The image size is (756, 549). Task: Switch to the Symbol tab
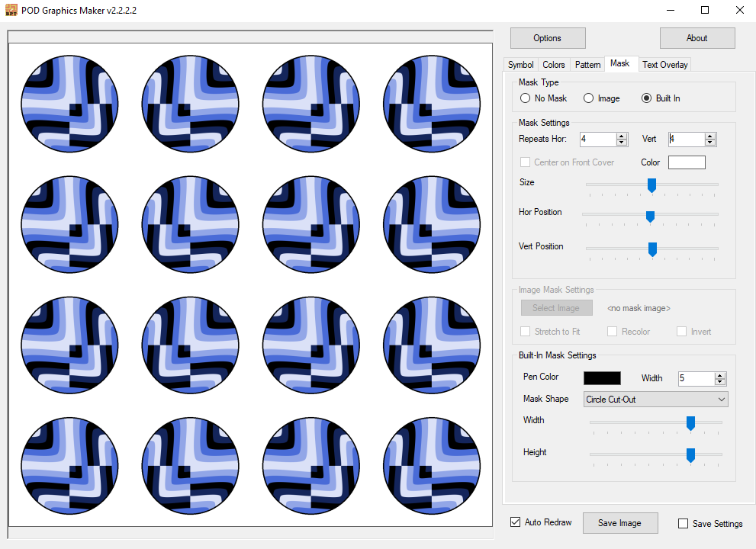coord(520,65)
